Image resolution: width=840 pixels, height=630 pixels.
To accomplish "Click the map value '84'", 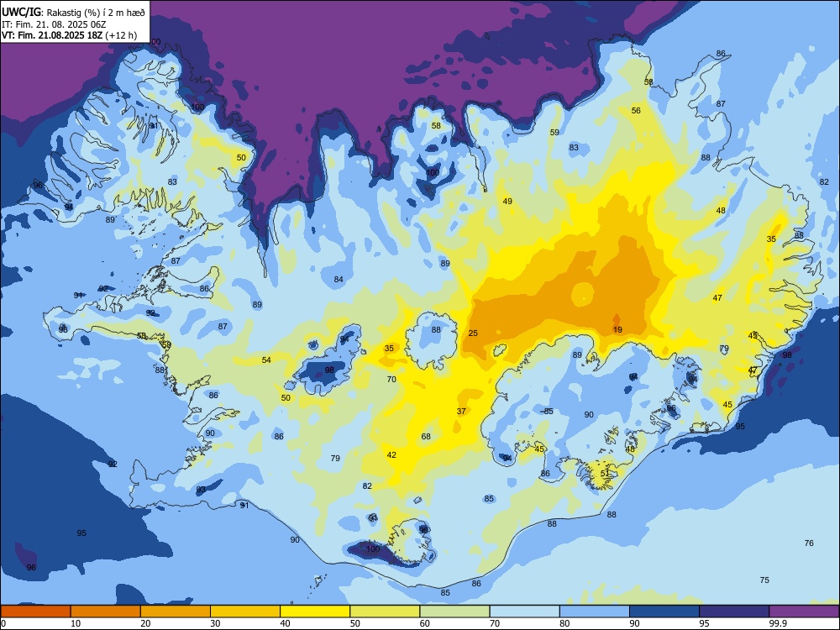I will 339,279.
